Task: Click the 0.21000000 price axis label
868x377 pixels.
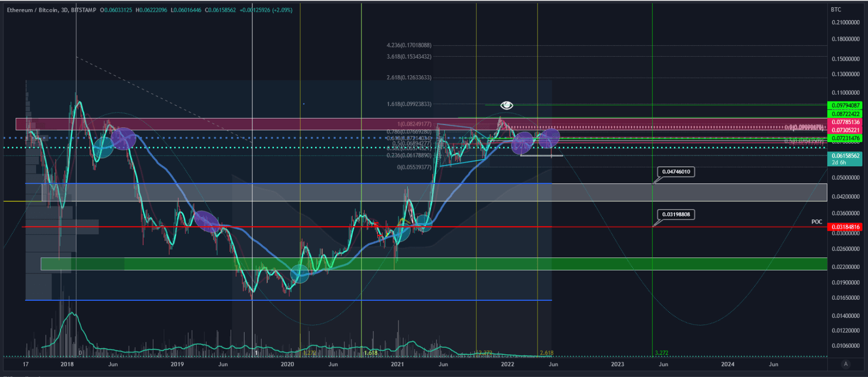Action: [x=846, y=23]
